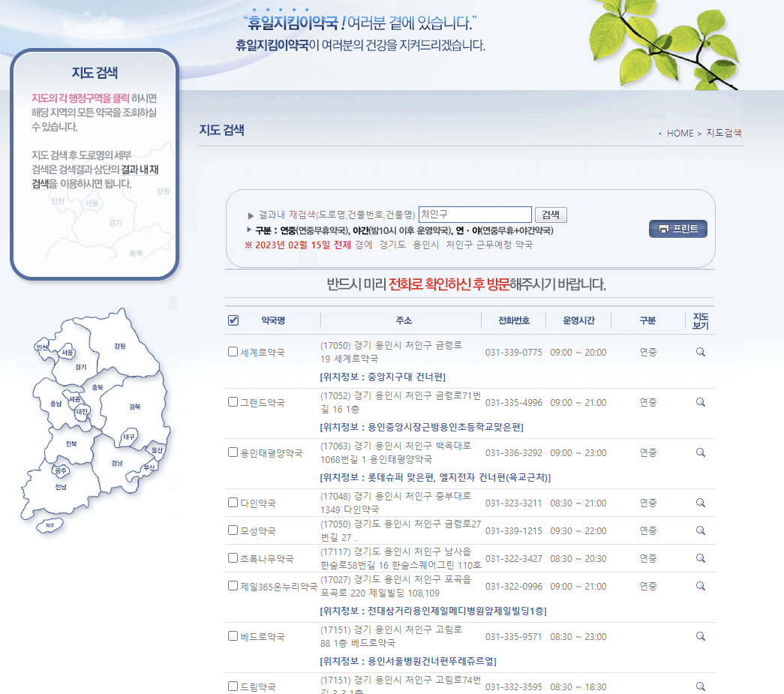This screenshot has width=784, height=694.
Task: Click the 구분 column header
Action: pos(647,320)
